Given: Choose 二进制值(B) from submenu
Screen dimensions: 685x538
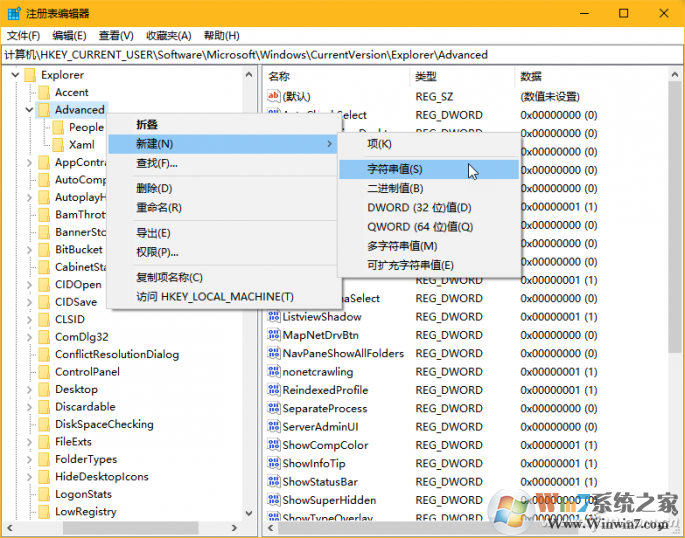Looking at the screenshot, I should pyautogui.click(x=429, y=189).
